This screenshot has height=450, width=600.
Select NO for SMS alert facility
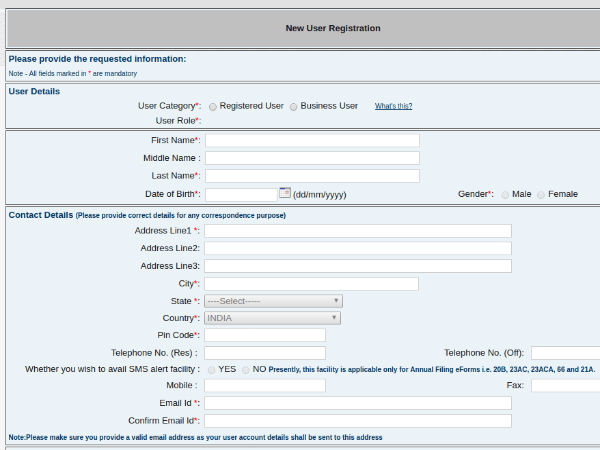pyautogui.click(x=245, y=369)
